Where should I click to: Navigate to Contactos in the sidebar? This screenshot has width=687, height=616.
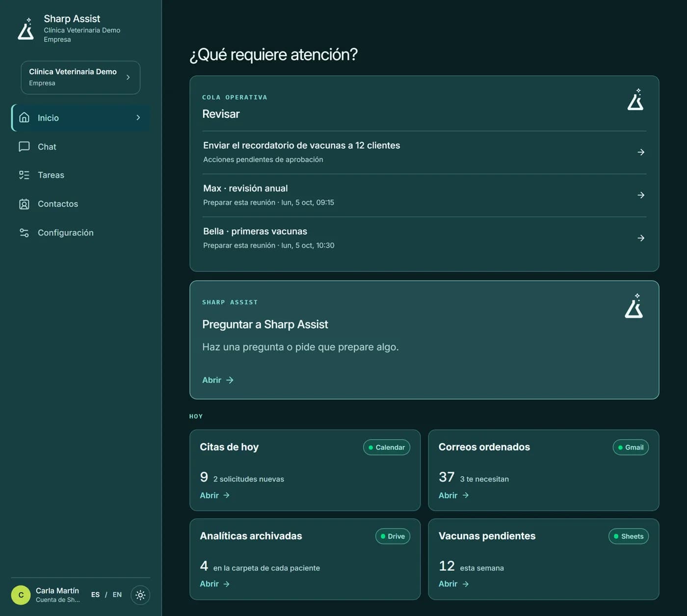point(80,204)
